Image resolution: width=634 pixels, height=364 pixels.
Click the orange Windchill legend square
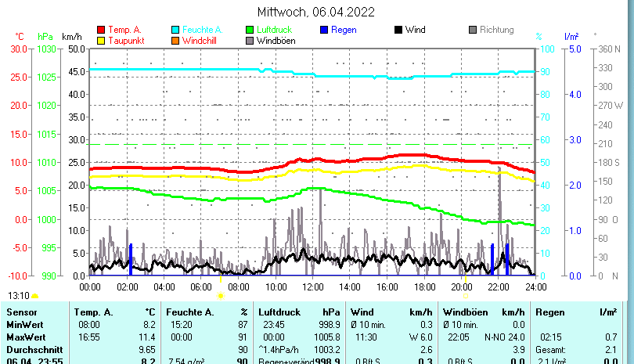(x=175, y=41)
